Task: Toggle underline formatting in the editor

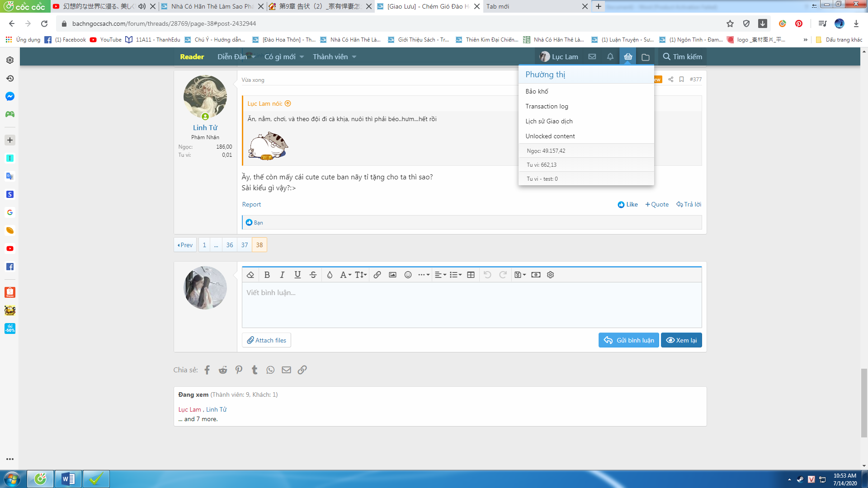Action: point(297,275)
